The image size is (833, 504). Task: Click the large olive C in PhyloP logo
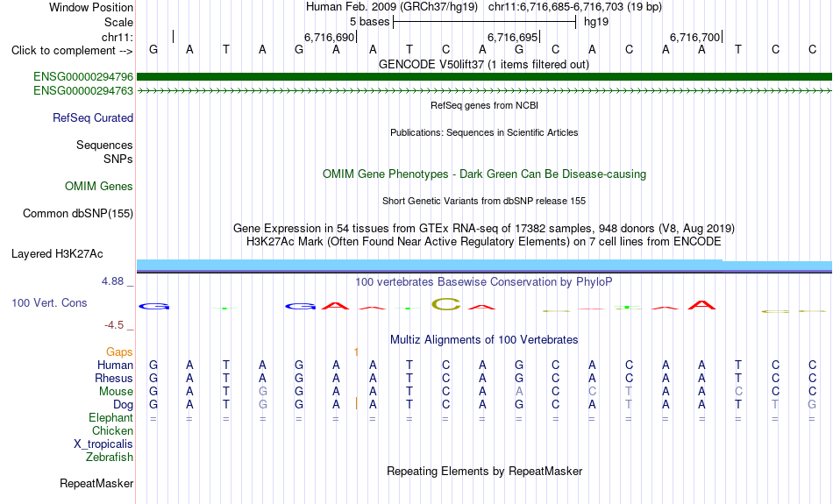(x=446, y=304)
